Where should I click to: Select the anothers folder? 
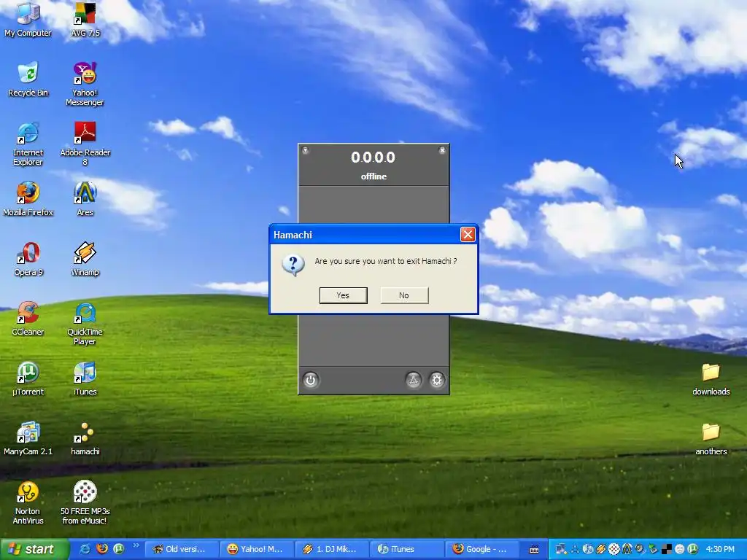[x=711, y=439]
